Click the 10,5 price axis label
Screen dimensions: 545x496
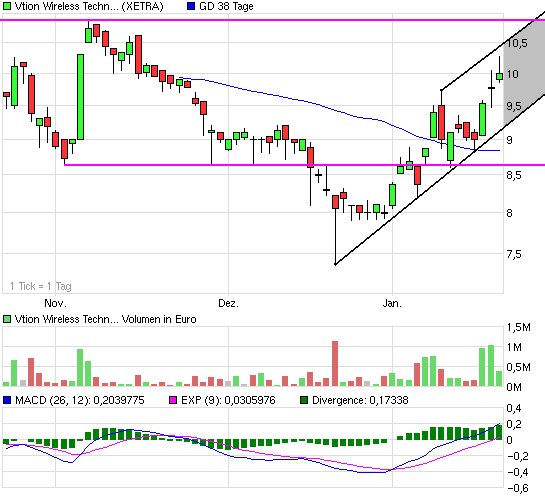517,43
